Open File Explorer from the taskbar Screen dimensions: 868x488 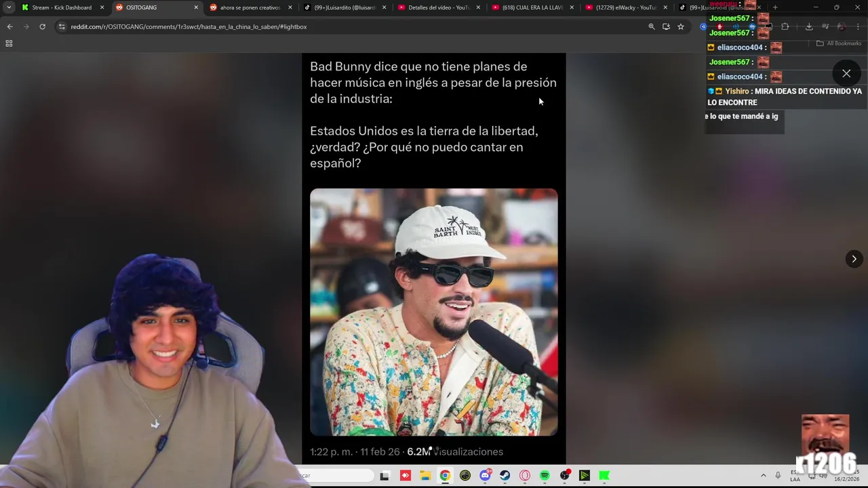coord(425,476)
